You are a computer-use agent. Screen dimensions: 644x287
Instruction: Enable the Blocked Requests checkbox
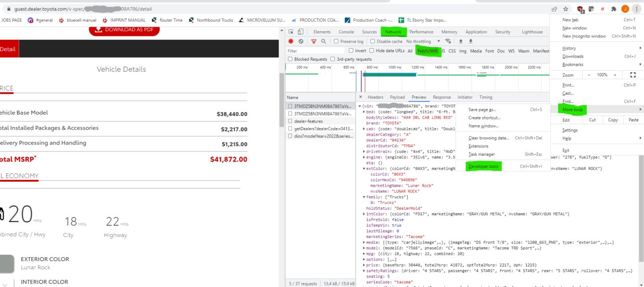pyautogui.click(x=290, y=60)
